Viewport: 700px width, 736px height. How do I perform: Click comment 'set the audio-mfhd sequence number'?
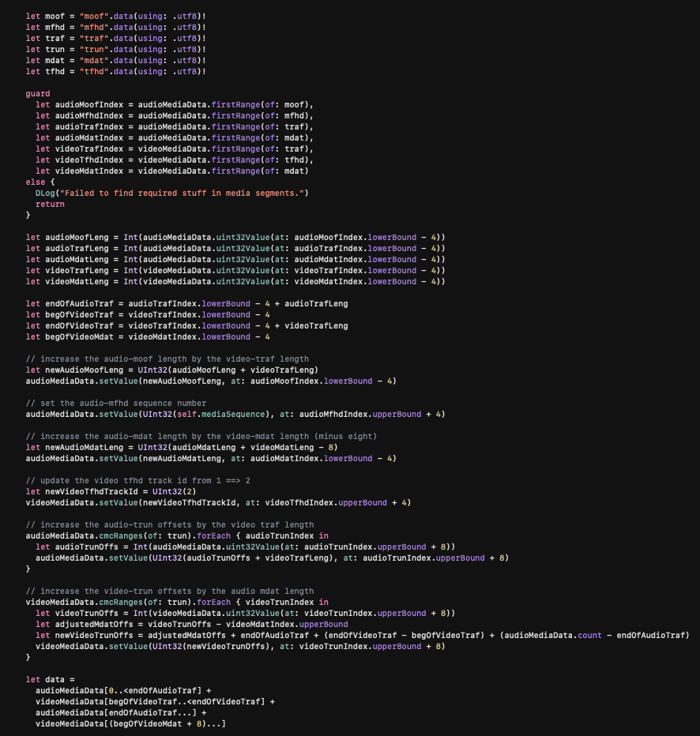tap(116, 404)
